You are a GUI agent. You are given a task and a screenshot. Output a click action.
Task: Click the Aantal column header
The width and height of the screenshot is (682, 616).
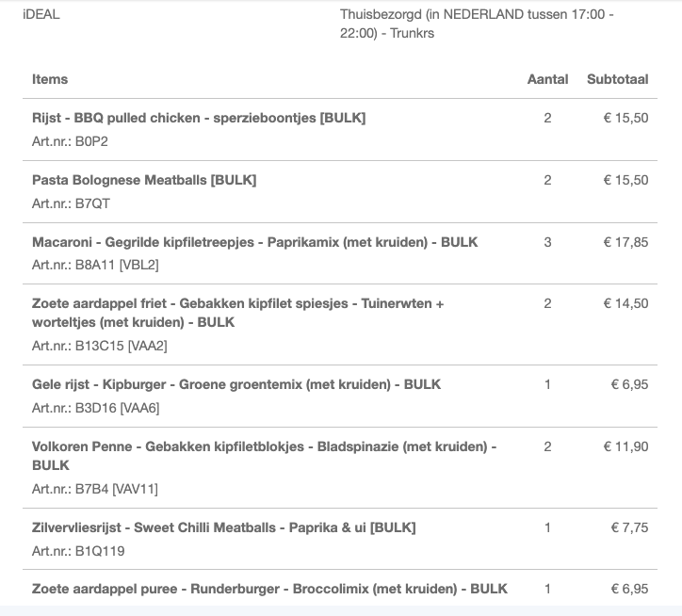pos(547,79)
